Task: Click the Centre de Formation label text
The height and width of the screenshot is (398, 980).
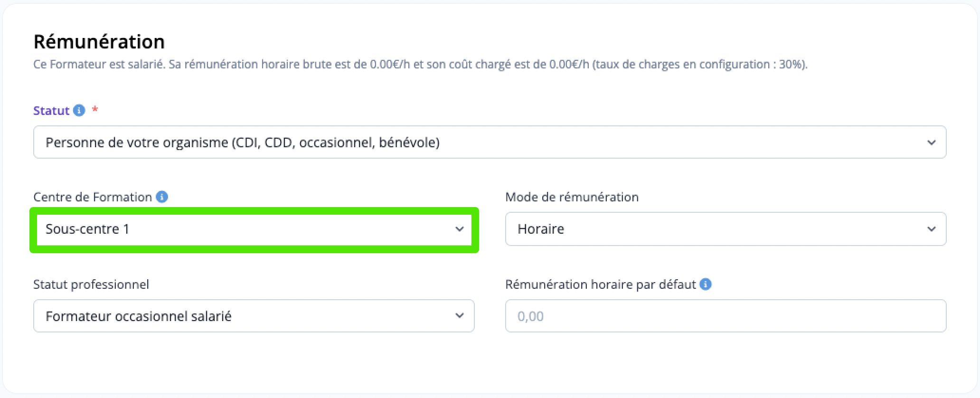Action: coord(93,197)
